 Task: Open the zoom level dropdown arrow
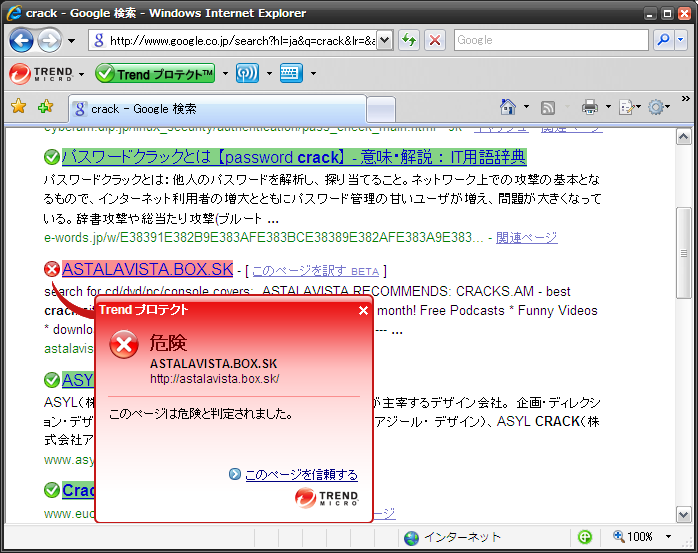click(668, 537)
